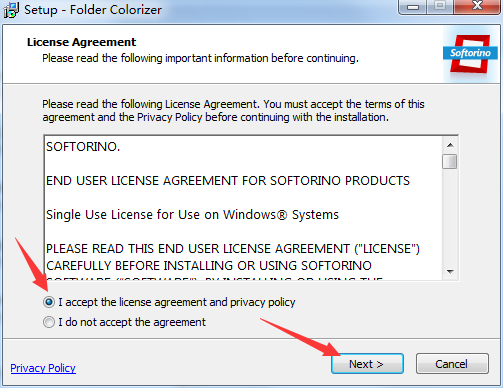
Task: Click the license scrollbar thumb
Action: (450, 162)
